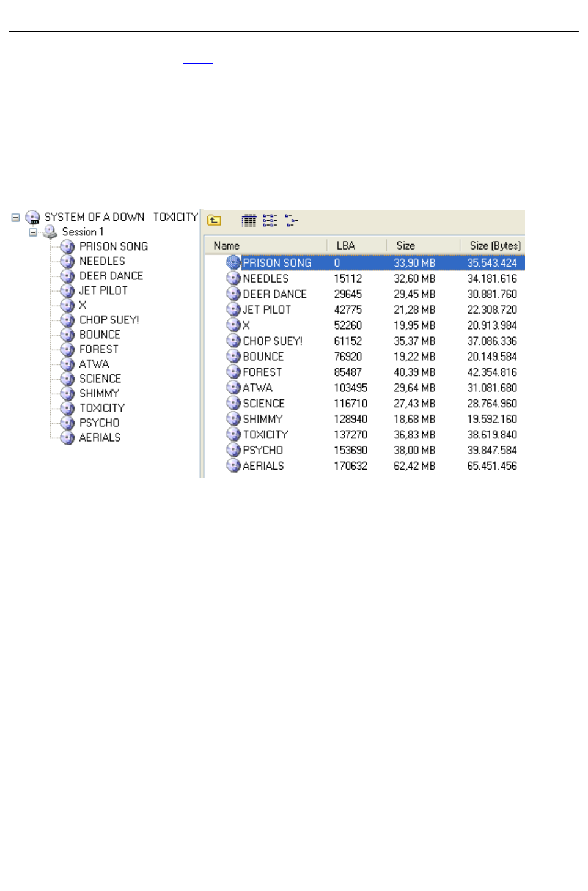Viewport: 588px width, 891px height.
Task: Click the SHIMMY track icon in list
Action: [233, 418]
